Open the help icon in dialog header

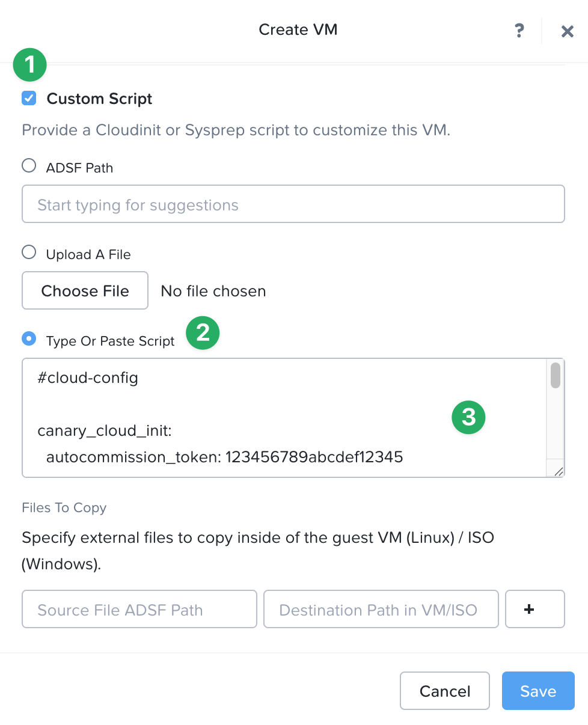point(519,30)
